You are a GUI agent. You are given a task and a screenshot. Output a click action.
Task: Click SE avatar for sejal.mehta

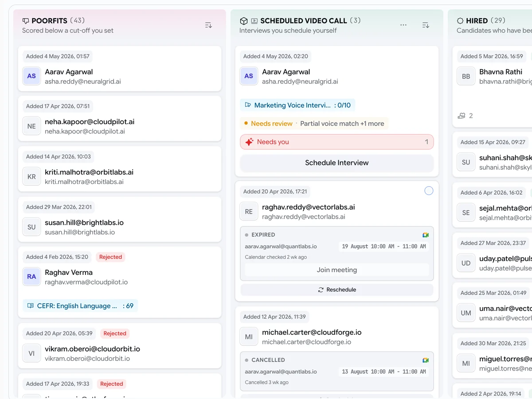click(x=466, y=212)
